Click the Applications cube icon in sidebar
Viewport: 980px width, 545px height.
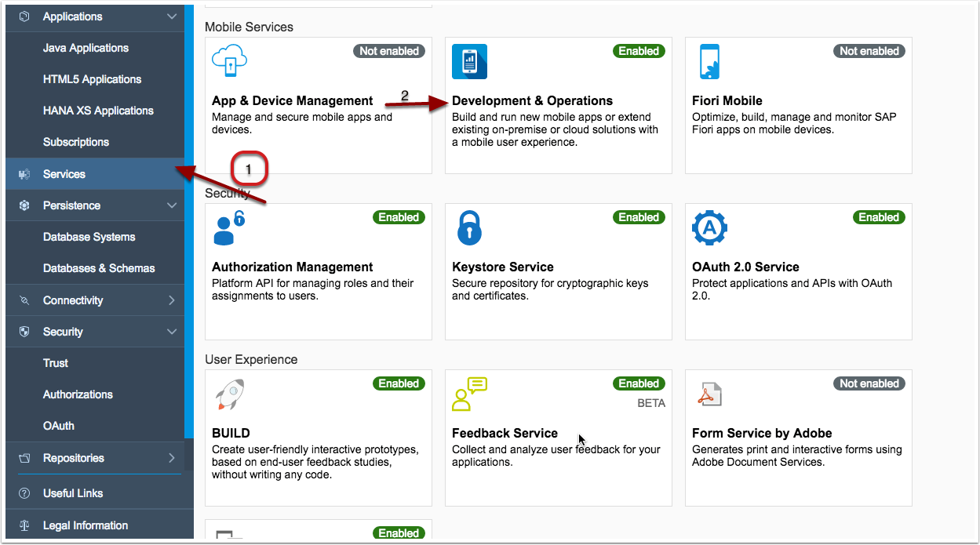click(x=24, y=16)
